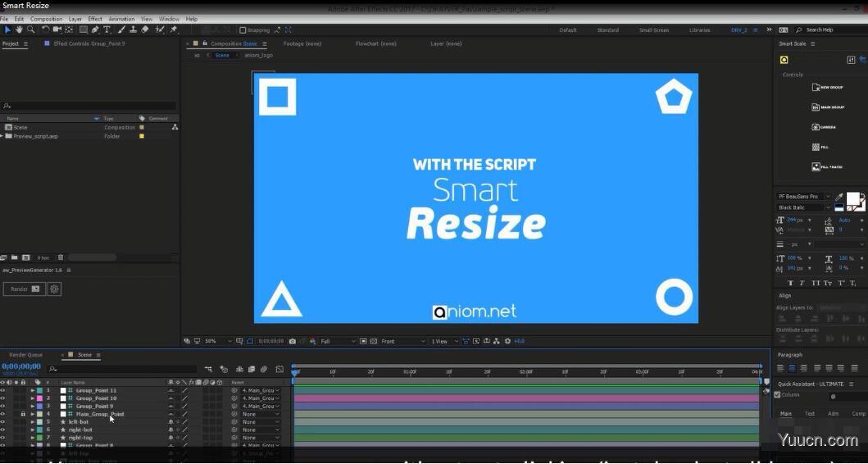Open the Effect menu
The image size is (868, 464).
[95, 19]
